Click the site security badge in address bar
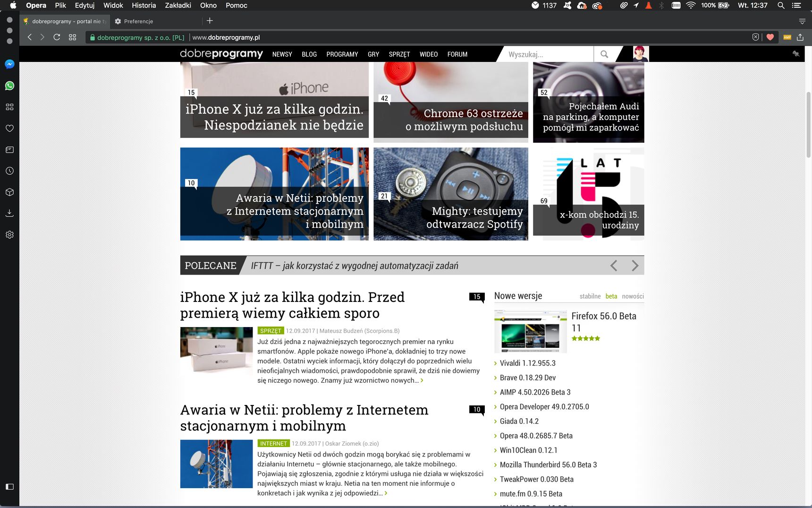The image size is (812, 508). click(x=137, y=37)
